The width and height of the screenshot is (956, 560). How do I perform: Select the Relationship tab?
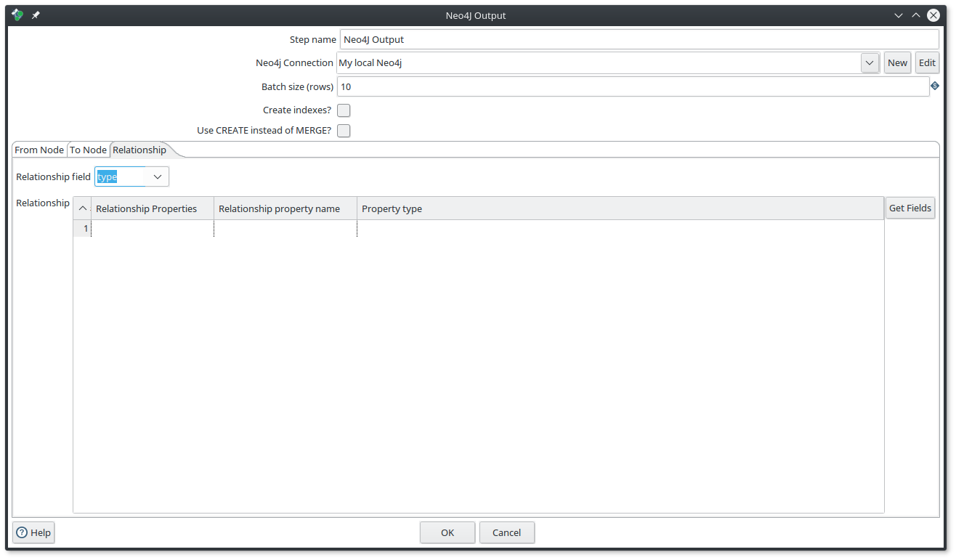click(139, 150)
